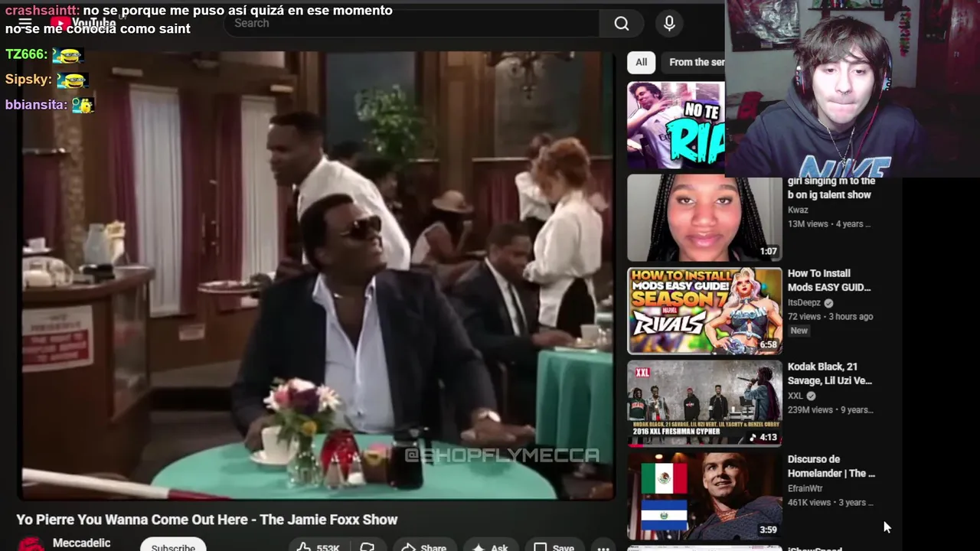
Task: Open the girl singing thumbnail 1:07
Action: 704,218
